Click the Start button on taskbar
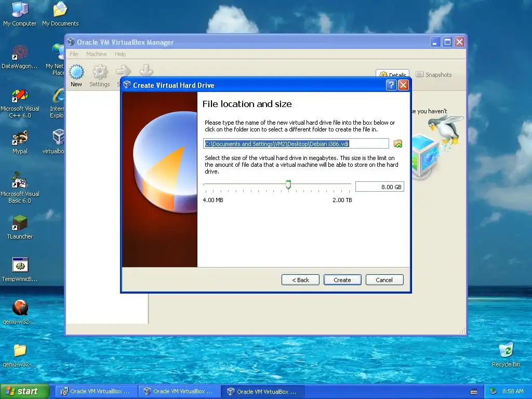 (x=25, y=392)
